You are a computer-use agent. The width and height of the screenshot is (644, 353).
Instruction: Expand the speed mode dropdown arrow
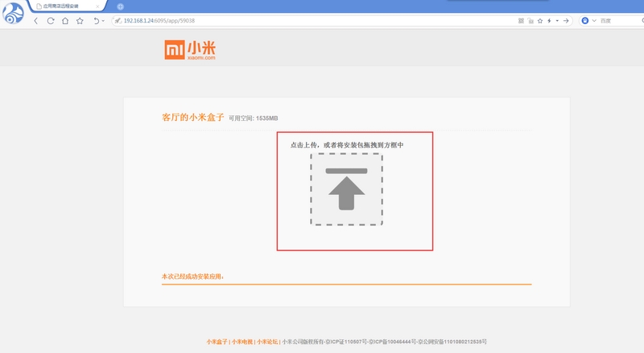(557, 21)
